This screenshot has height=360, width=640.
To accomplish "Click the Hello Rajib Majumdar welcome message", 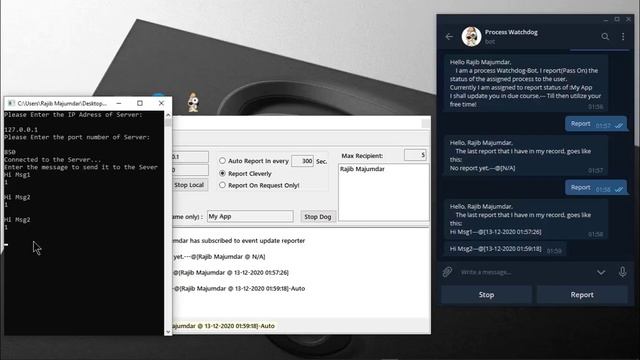I will coord(526,83).
